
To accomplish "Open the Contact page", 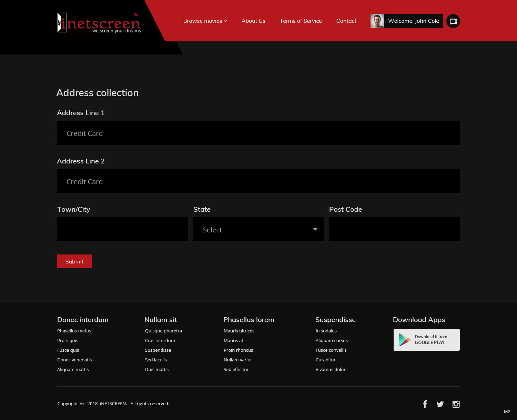I will coord(346,21).
